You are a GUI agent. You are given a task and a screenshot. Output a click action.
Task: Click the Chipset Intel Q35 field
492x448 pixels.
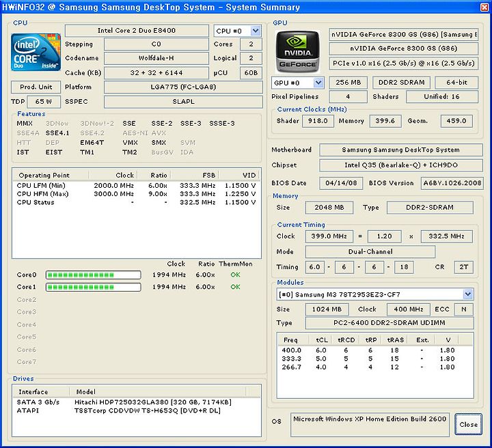(401, 165)
